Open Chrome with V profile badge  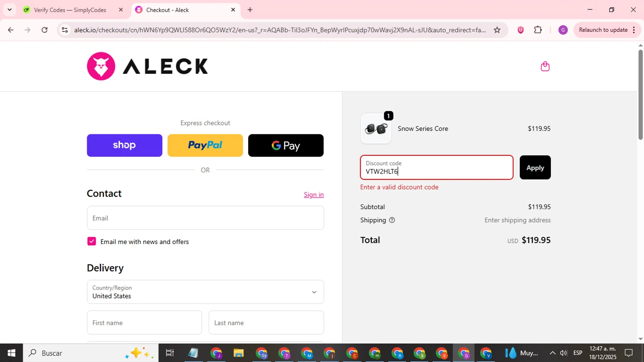click(x=486, y=353)
